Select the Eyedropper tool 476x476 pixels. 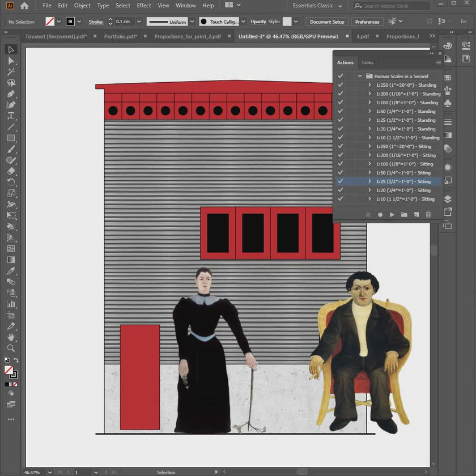pyautogui.click(x=11, y=270)
